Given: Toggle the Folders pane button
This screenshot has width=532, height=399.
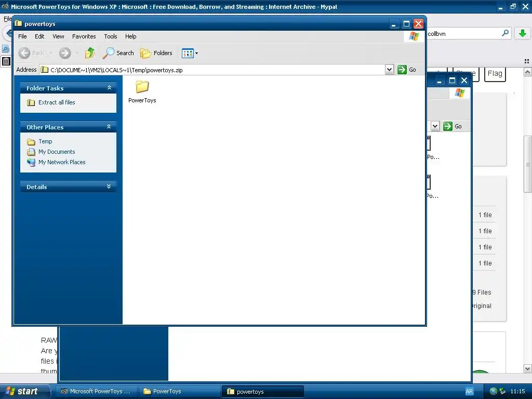Looking at the screenshot, I should click(x=156, y=53).
